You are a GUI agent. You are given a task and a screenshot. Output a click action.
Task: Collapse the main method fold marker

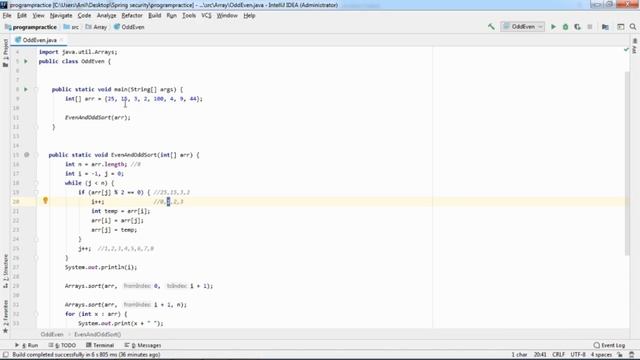pyautogui.click(x=36, y=89)
